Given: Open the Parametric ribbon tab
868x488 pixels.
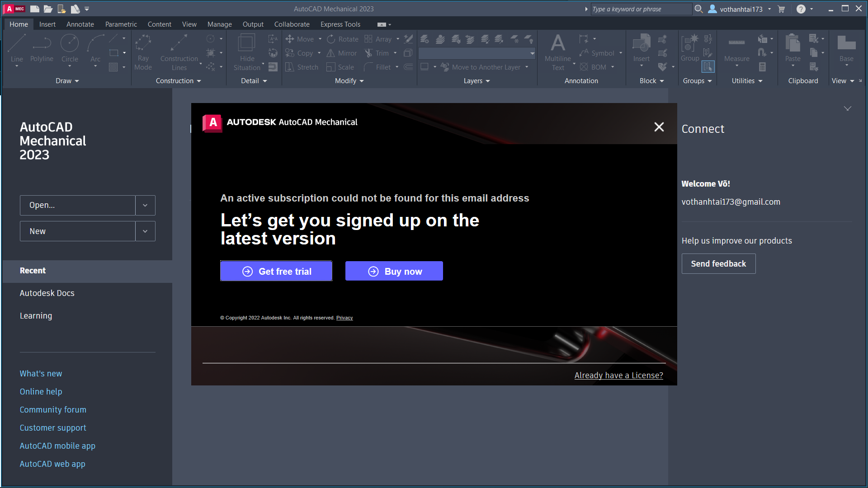Looking at the screenshot, I should (x=121, y=24).
